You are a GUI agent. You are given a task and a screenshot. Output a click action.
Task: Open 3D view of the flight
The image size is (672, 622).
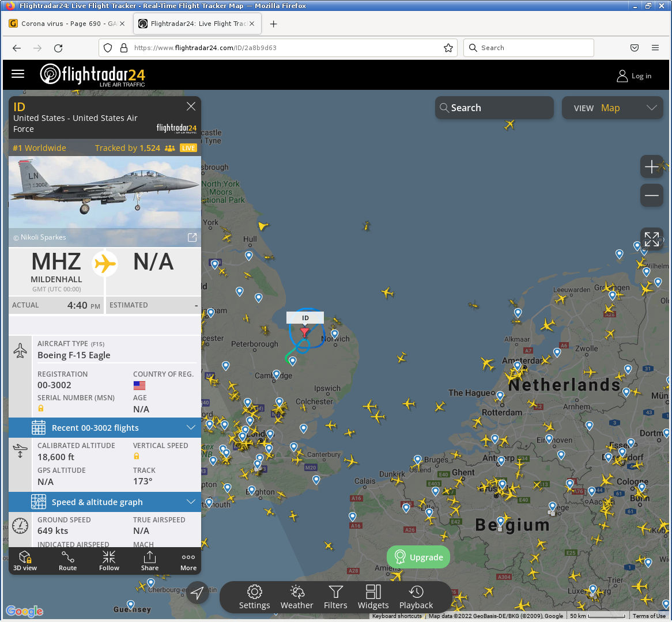[25, 561]
